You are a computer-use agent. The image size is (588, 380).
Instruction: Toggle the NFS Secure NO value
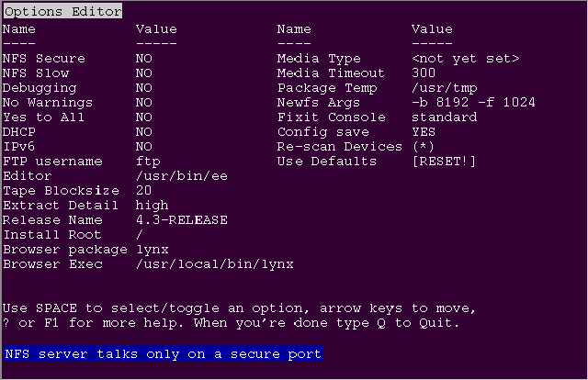click(x=143, y=59)
